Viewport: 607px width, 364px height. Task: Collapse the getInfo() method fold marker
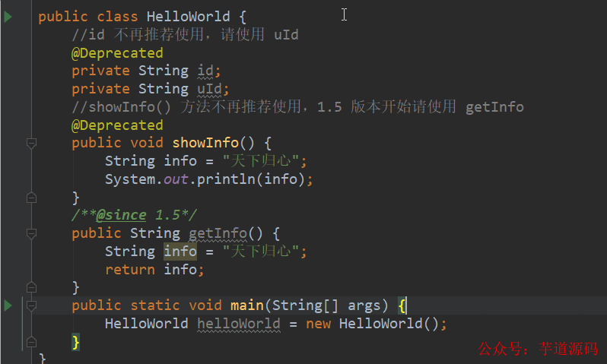[x=31, y=233]
